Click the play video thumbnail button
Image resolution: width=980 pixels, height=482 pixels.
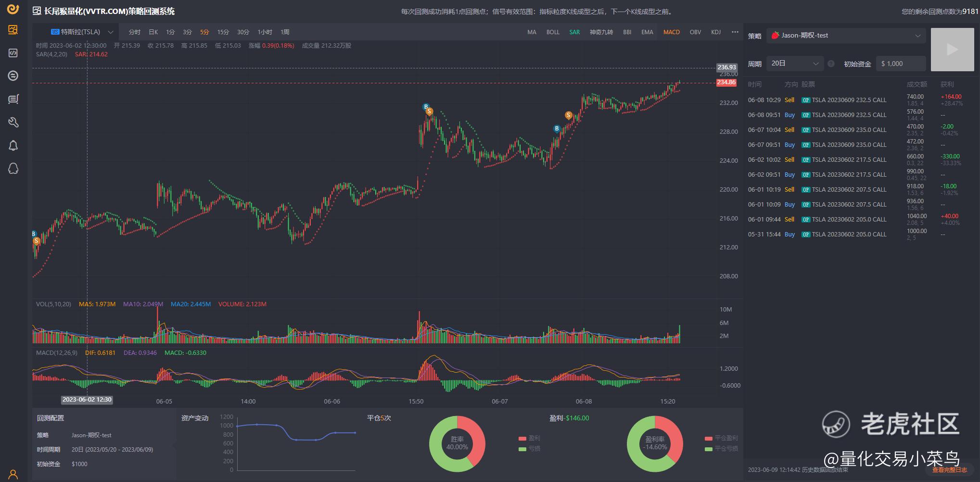pyautogui.click(x=952, y=50)
